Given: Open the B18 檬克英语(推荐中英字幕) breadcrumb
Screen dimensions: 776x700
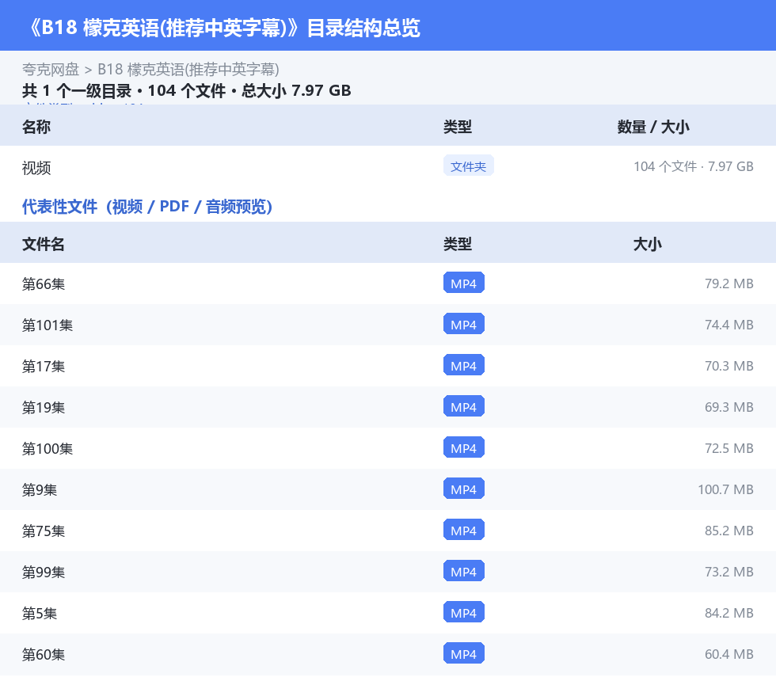Looking at the screenshot, I should tap(188, 70).
